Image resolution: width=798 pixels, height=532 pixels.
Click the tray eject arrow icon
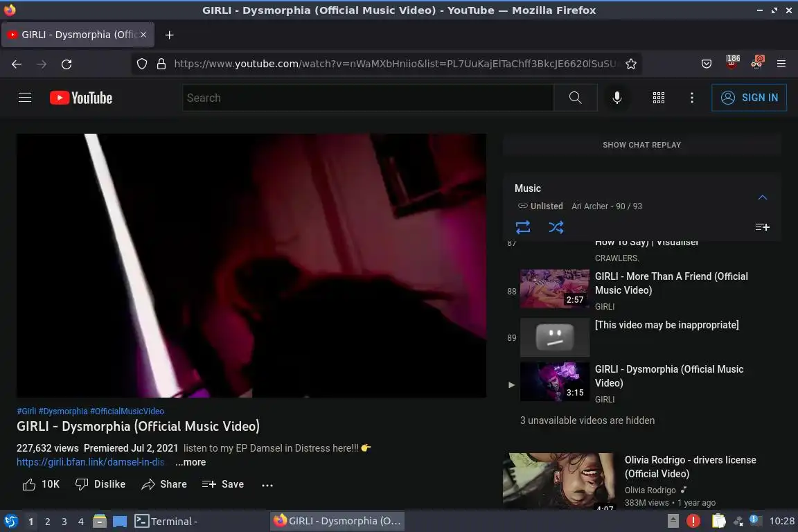point(673,521)
